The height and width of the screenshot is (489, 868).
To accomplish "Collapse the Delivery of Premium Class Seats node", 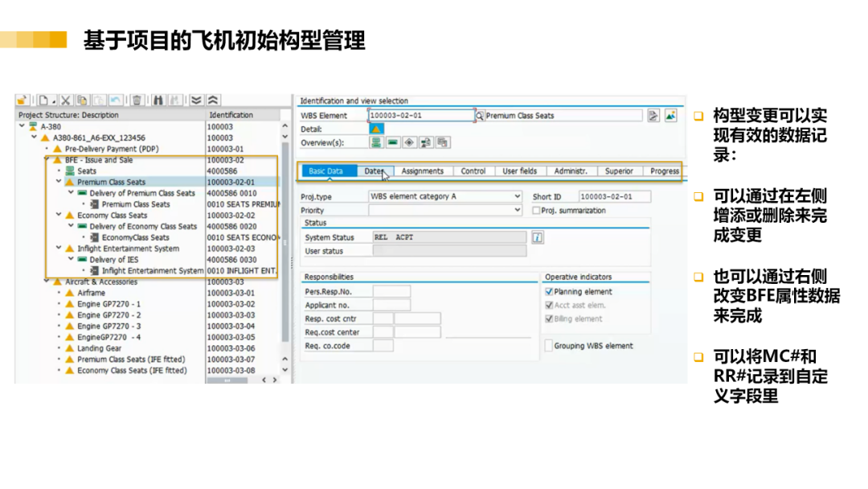I will 71,193.
